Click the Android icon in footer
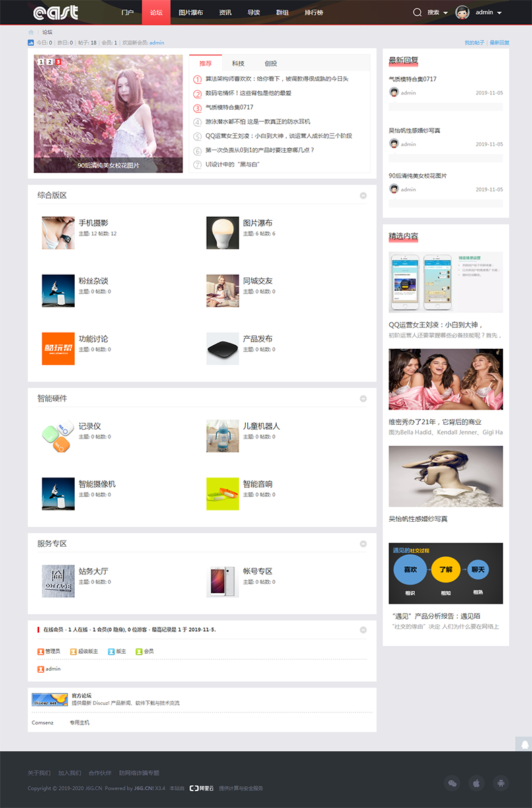Screen dimensions: 532x808 tap(500, 783)
